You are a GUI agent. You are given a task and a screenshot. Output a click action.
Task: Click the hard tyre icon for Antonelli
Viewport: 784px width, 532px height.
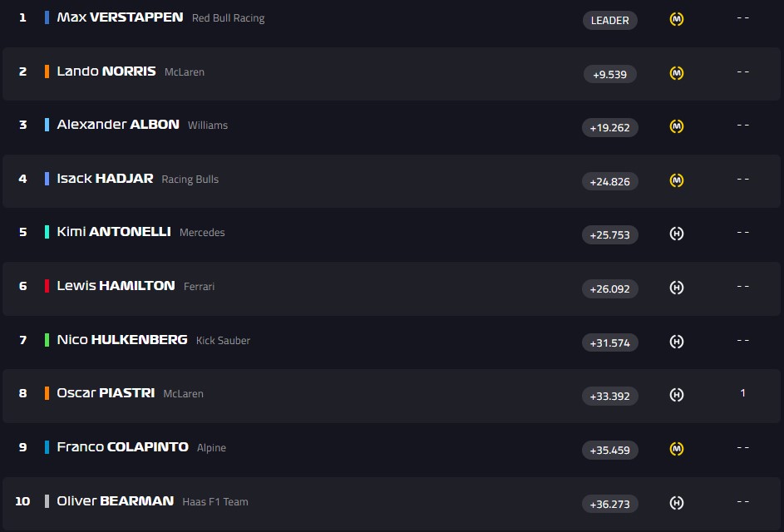click(x=677, y=234)
